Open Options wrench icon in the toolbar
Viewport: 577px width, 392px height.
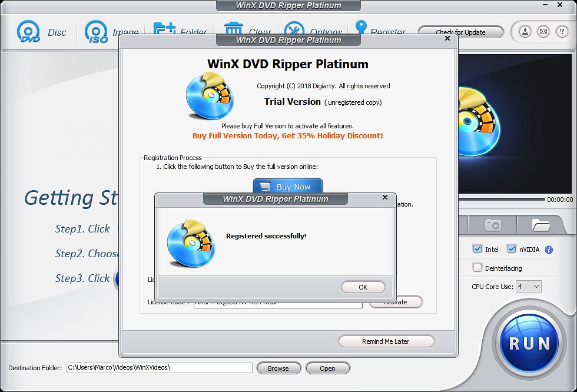click(294, 28)
